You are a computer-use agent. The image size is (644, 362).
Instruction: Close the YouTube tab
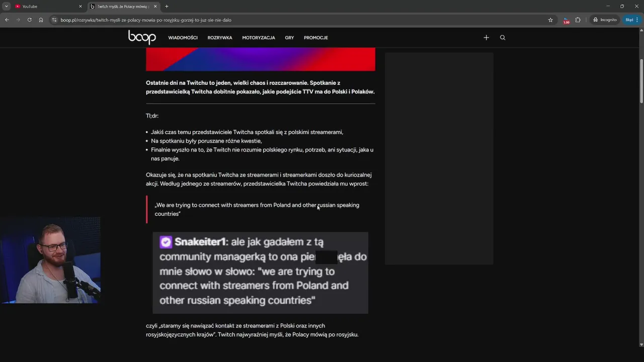(x=80, y=7)
